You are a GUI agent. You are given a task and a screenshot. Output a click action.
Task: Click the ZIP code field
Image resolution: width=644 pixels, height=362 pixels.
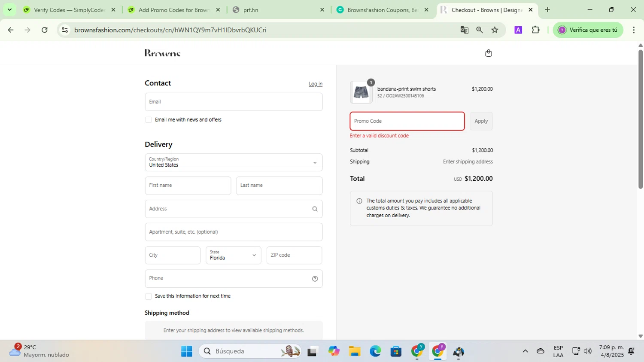tap(294, 255)
